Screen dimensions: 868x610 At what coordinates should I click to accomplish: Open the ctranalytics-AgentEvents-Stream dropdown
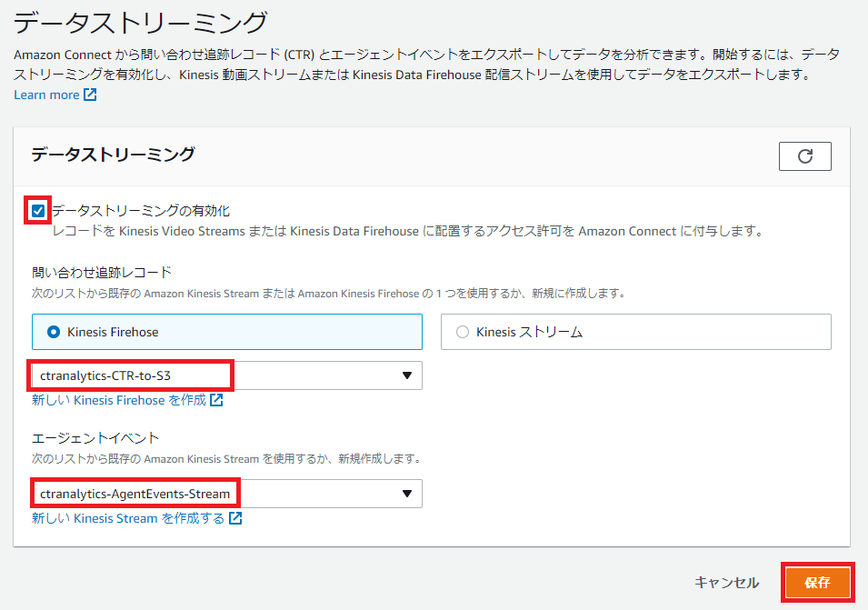coord(227,494)
